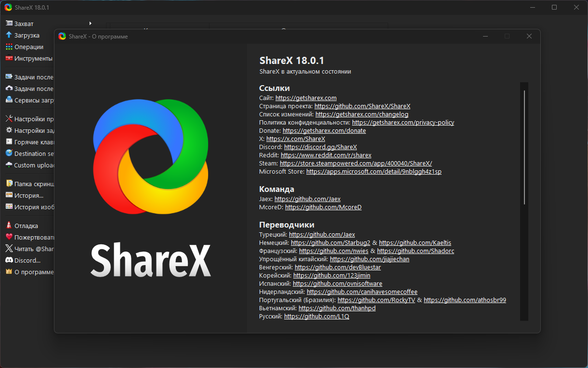Open the McoreD GitHub link
Viewport: 588px width, 368px height.
(323, 207)
